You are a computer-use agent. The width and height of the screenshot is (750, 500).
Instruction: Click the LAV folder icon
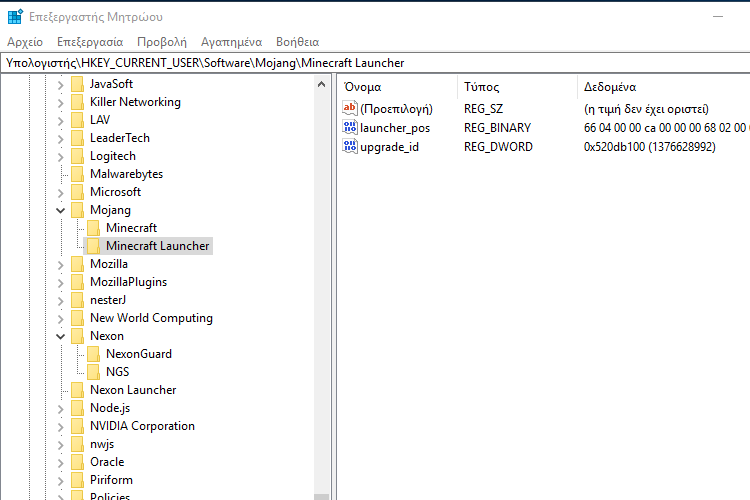[77, 120]
